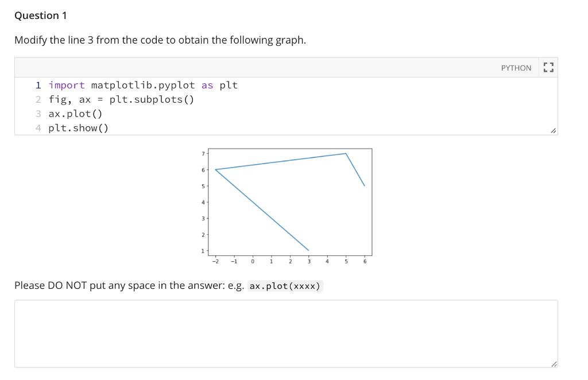Click the line number 3 in gutter
The width and height of the screenshot is (588, 380).
click(38, 114)
